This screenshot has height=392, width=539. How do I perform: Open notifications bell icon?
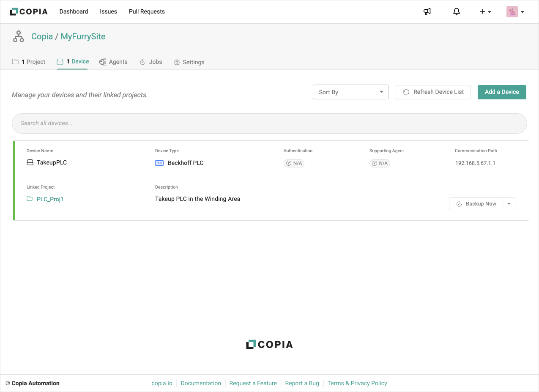[x=457, y=12]
